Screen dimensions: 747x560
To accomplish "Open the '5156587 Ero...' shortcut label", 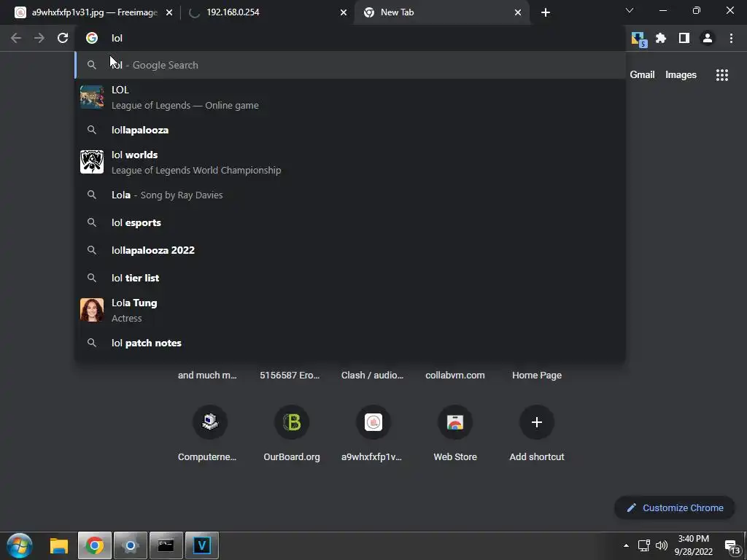I will pyautogui.click(x=290, y=376).
